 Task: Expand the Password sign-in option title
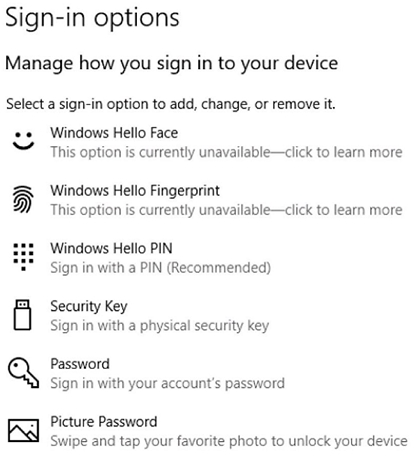pos(80,364)
